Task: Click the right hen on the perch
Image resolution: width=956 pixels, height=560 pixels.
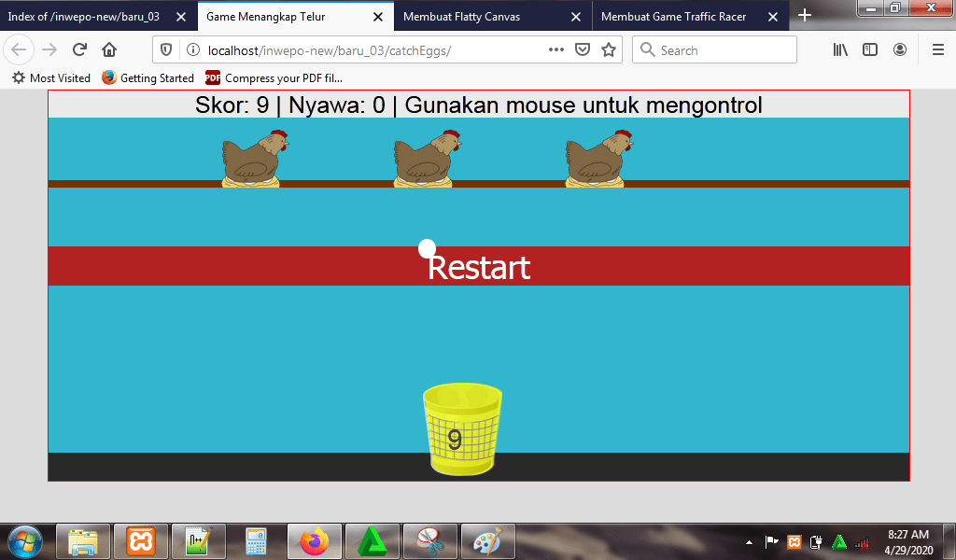Action: (x=598, y=159)
